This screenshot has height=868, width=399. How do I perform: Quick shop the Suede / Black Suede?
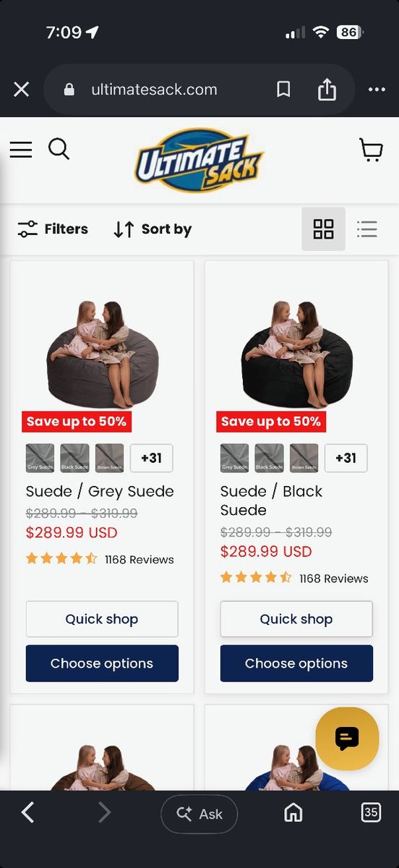coord(296,619)
